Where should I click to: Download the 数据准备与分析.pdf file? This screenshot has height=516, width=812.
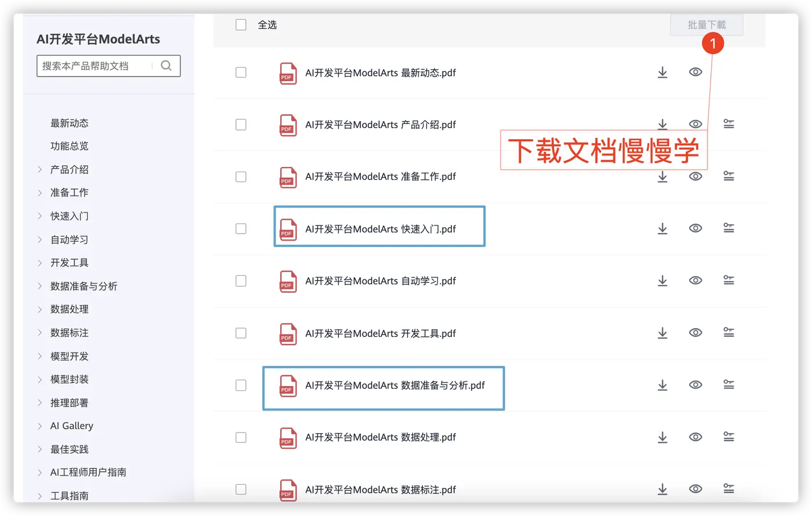pos(662,385)
